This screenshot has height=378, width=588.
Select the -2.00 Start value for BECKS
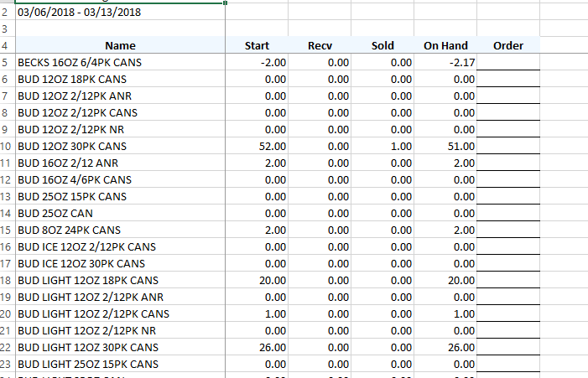click(257, 62)
